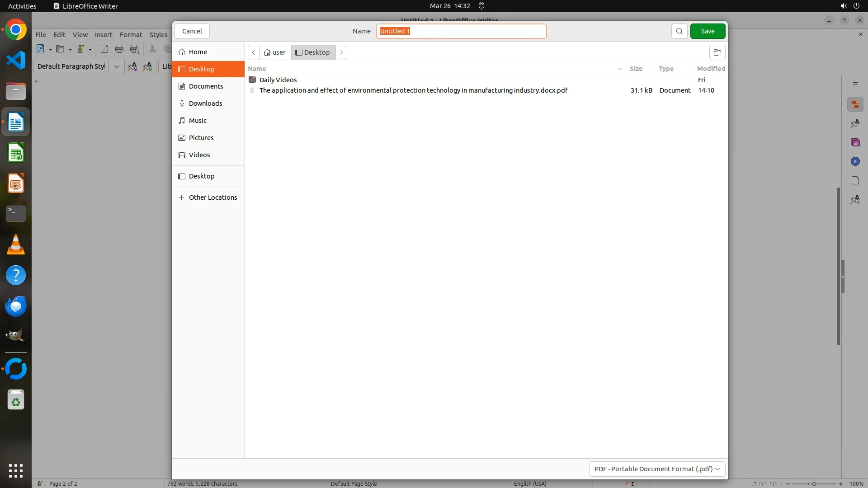Open the Music folder in the sidebar
Image resolution: width=868 pixels, height=488 pixels.
point(198,121)
